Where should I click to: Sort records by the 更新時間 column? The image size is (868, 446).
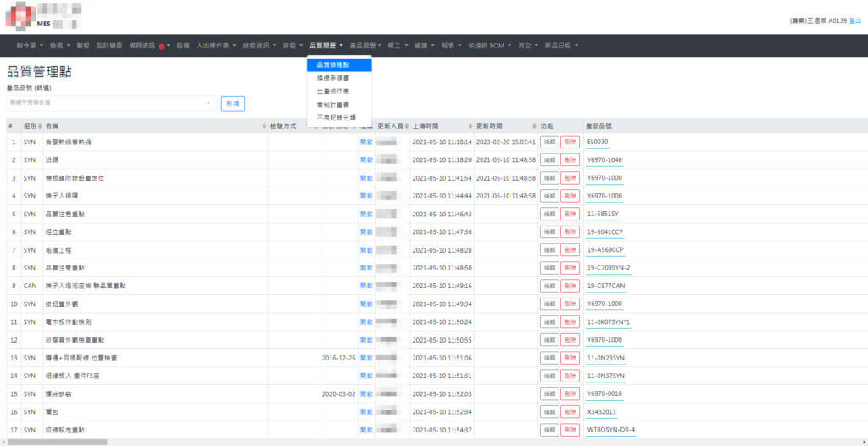tap(534, 125)
